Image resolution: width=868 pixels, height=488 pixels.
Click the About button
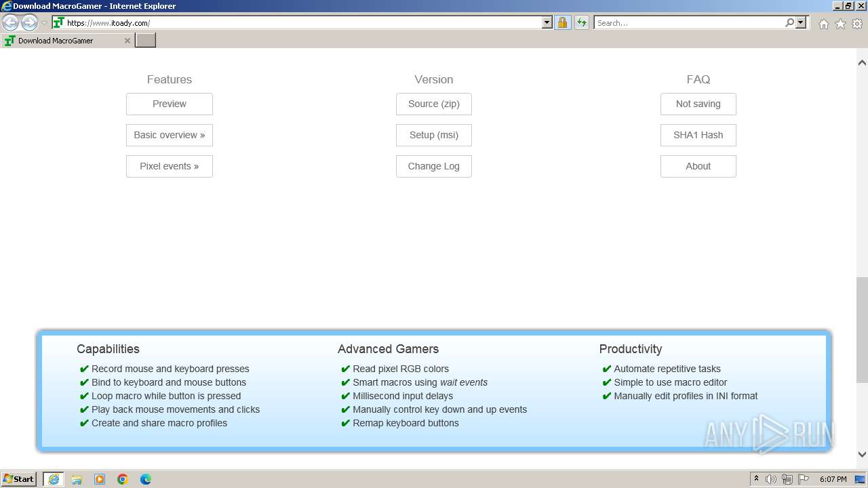tap(698, 166)
